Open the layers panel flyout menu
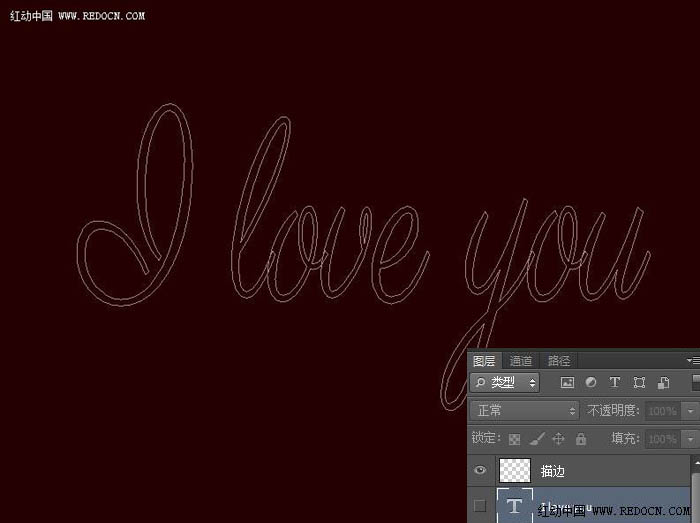Screen dimensions: 700x523 pyautogui.click(x=693, y=360)
